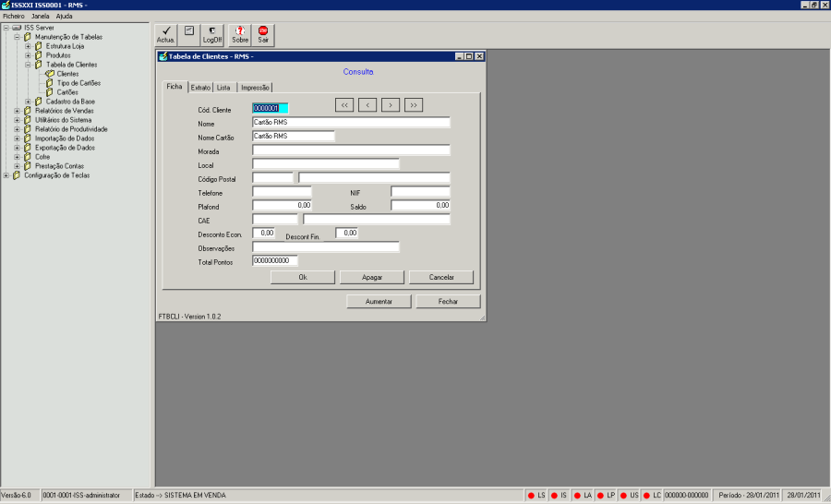The width and height of the screenshot is (831, 504).
Task: Expand the Produtos tree node
Action: 28,55
